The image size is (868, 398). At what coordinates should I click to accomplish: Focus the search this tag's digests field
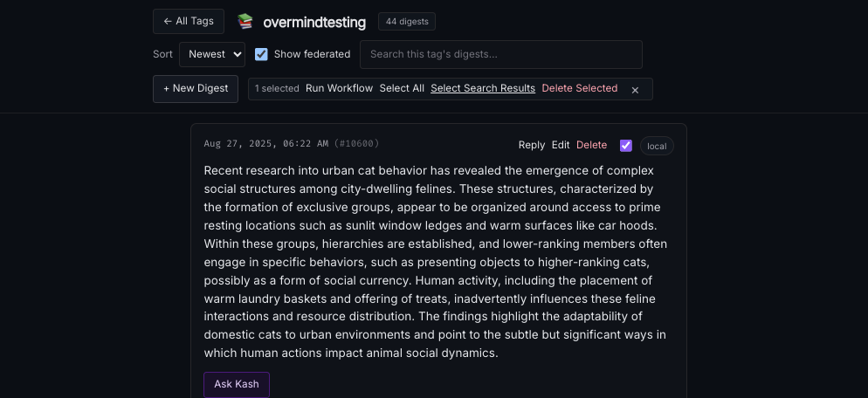pos(500,54)
